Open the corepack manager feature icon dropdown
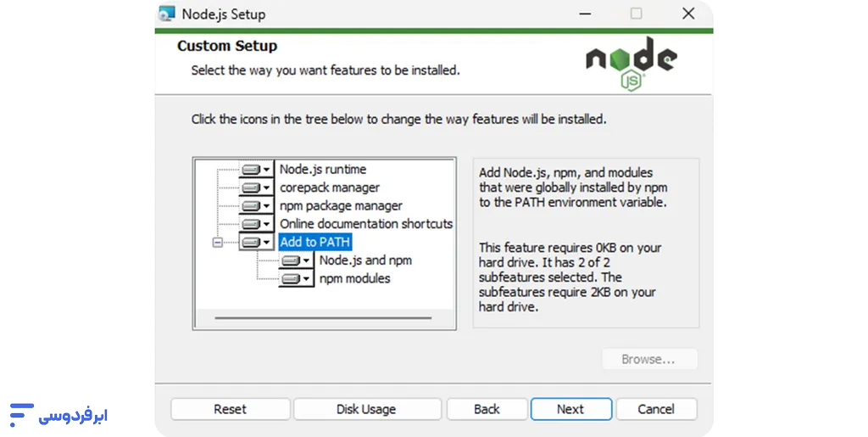868x437 pixels. (x=256, y=188)
